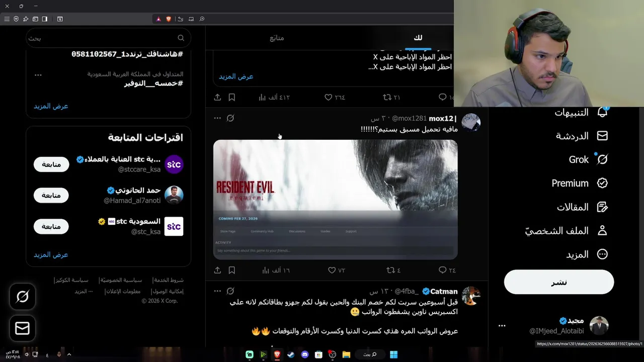Click the Windows Start button

point(394,354)
